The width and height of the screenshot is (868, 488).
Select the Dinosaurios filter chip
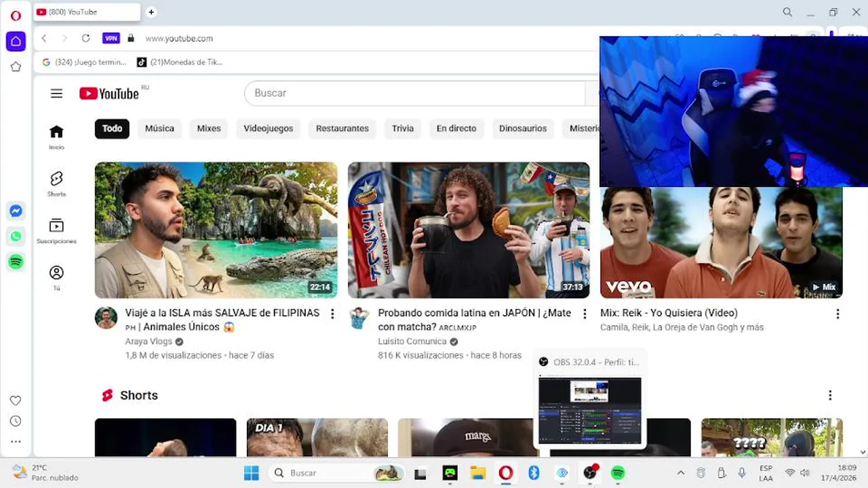(523, 128)
